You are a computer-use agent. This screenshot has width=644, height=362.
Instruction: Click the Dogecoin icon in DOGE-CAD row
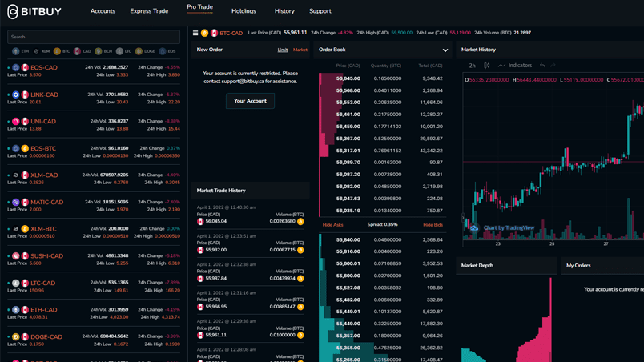coord(15,336)
